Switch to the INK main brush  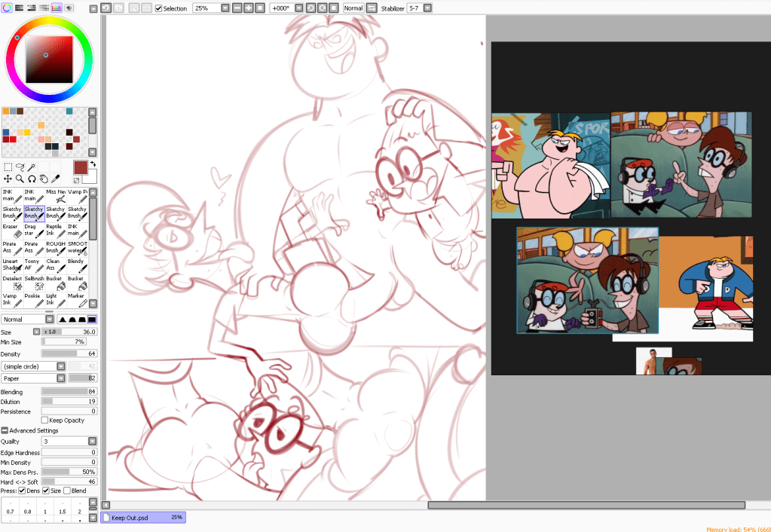(11, 194)
